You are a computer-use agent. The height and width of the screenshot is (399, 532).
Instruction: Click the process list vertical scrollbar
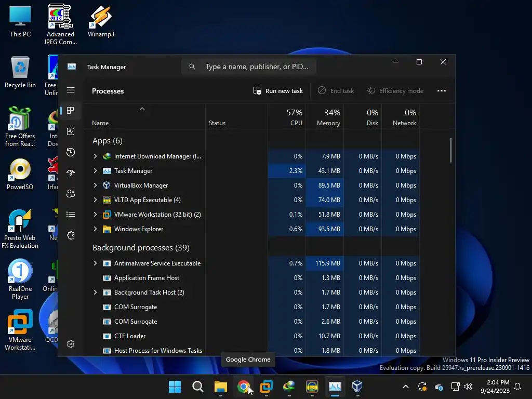pos(451,150)
